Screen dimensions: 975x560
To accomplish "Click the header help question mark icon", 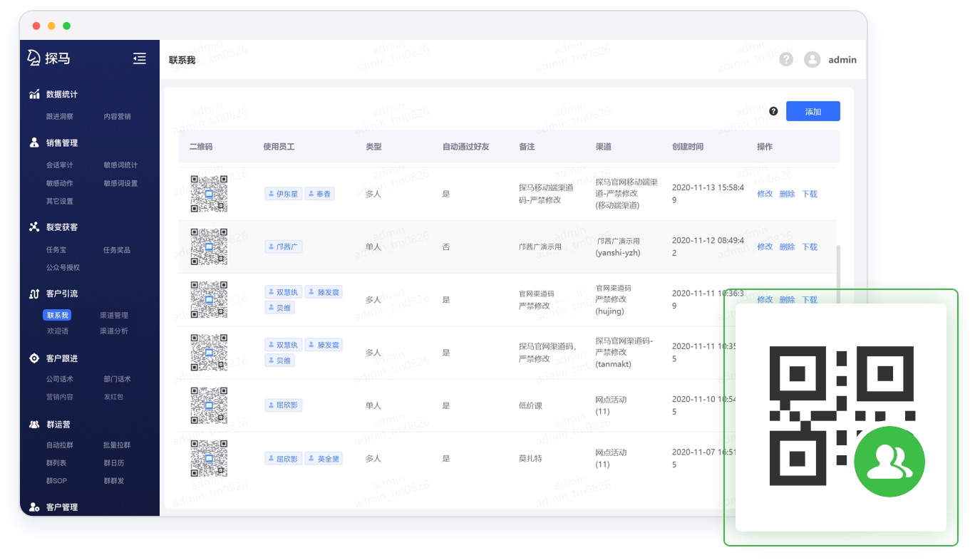I will point(786,59).
